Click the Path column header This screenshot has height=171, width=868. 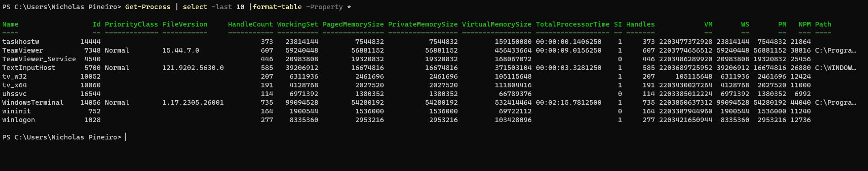[823, 24]
